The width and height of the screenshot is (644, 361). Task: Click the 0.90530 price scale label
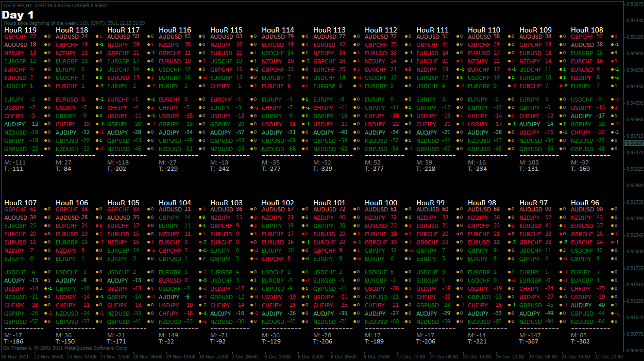[x=634, y=350]
